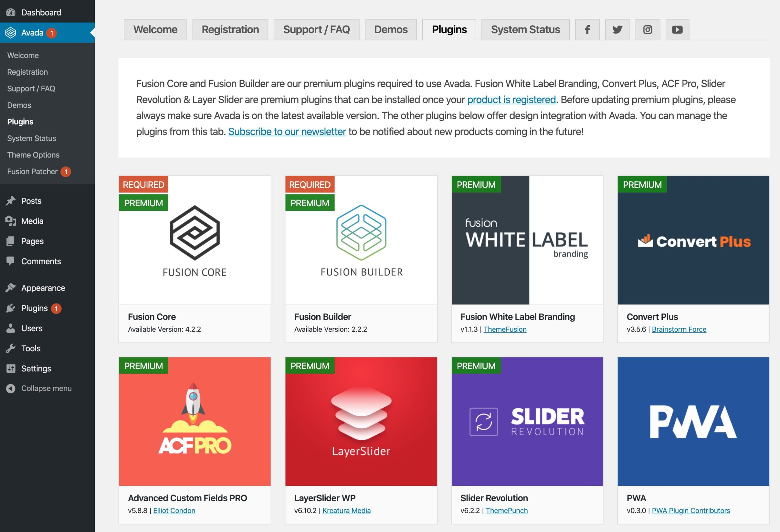The height and width of the screenshot is (532, 780).
Task: Switch to the Registration tab
Action: 230,30
